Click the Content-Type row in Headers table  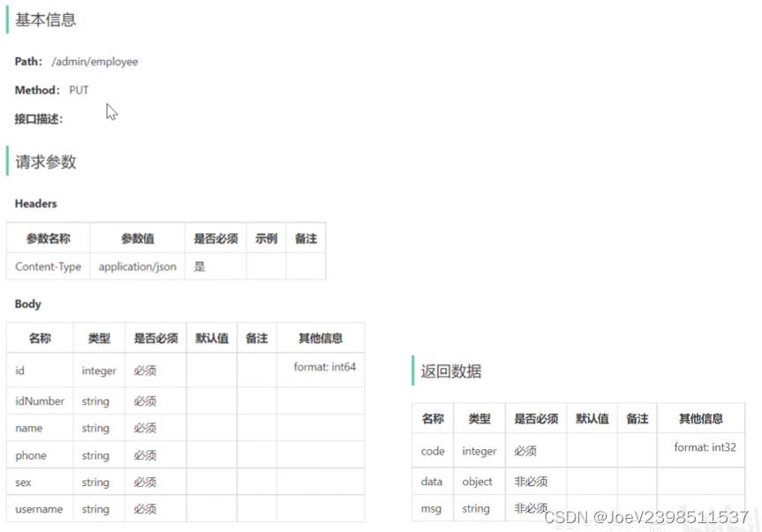tap(48, 266)
